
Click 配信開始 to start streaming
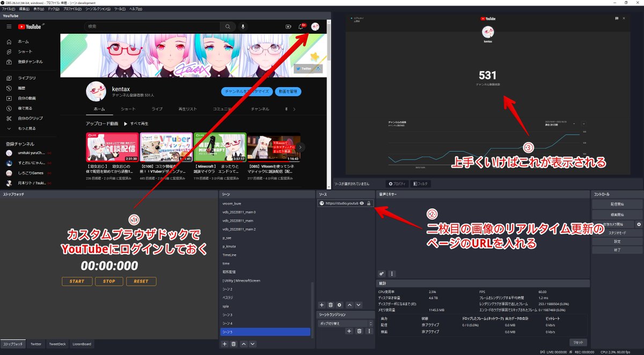(617, 204)
